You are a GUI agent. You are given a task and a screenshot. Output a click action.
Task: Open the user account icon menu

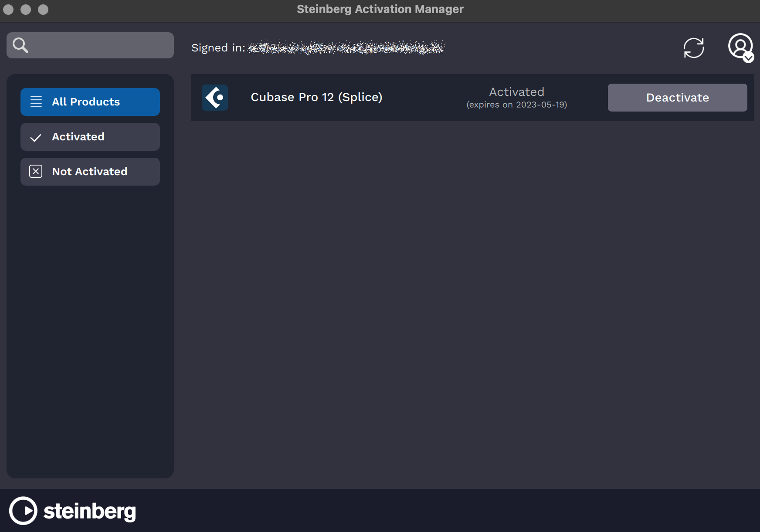(x=740, y=47)
